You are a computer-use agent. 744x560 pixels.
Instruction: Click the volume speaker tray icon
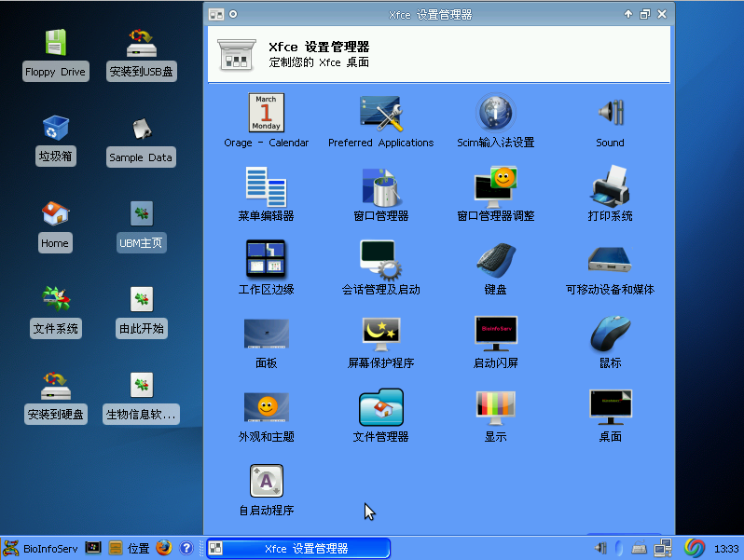click(600, 548)
